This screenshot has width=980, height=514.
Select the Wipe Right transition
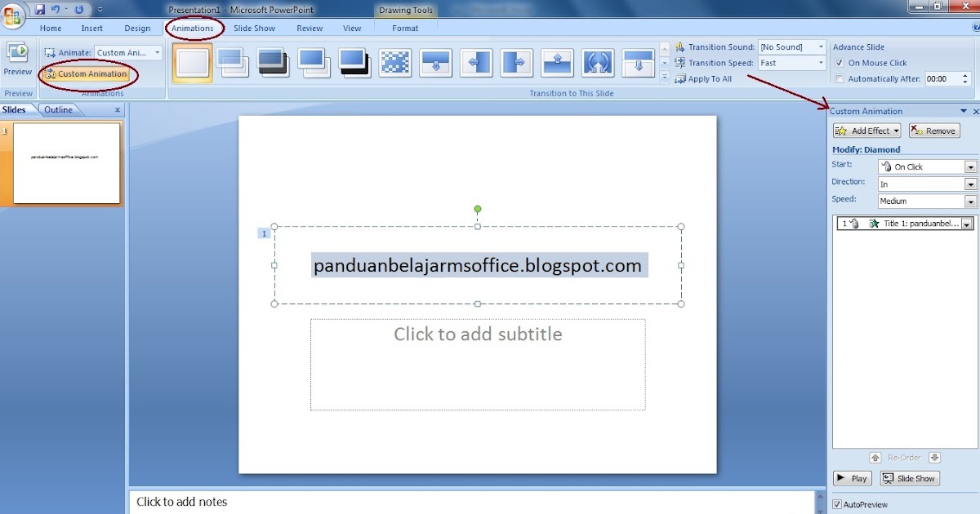pos(517,63)
